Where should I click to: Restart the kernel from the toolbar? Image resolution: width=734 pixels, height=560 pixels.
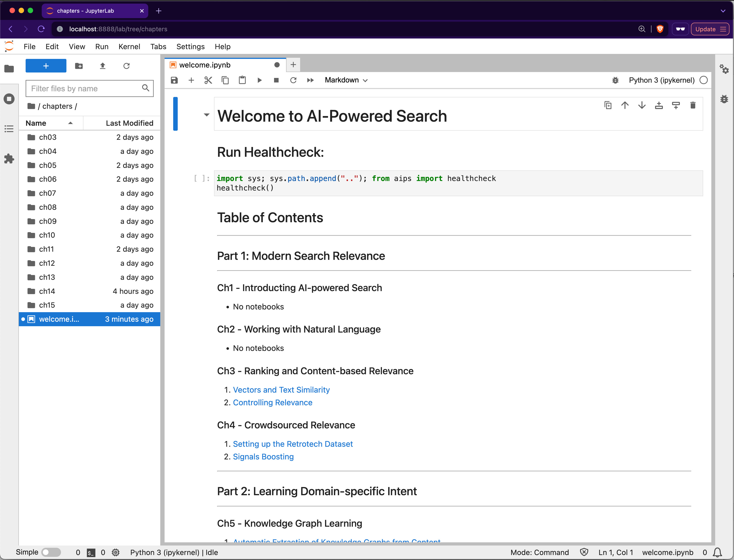(x=293, y=80)
